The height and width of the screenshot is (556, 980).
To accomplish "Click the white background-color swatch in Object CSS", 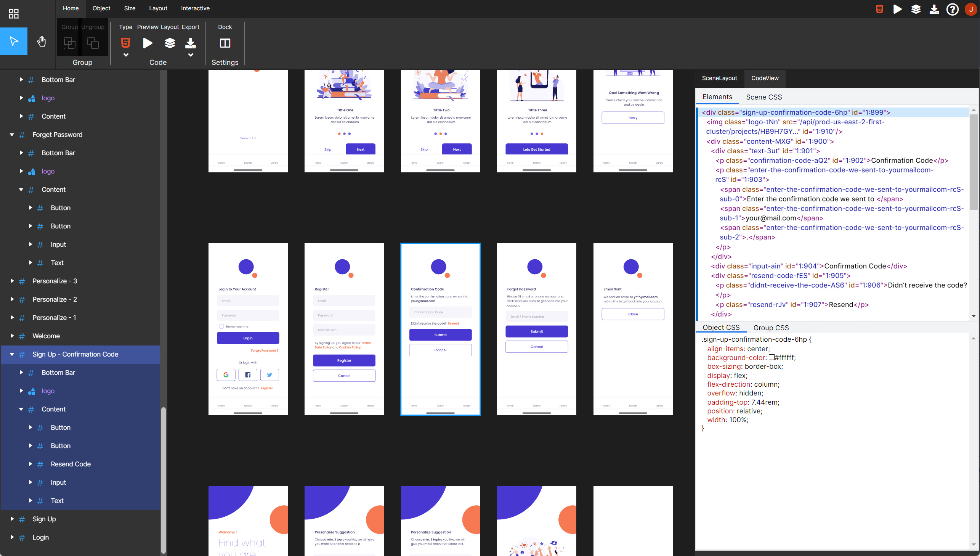I will (771, 357).
